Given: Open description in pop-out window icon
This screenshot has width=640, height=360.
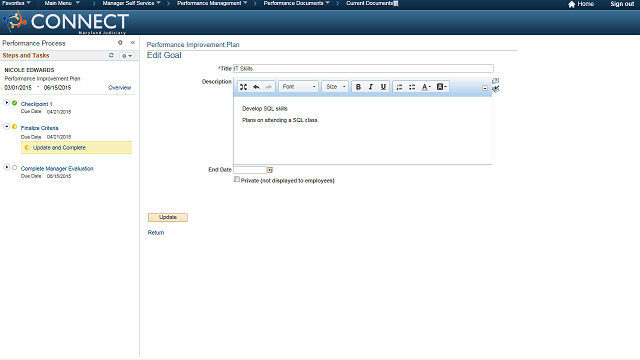Looking at the screenshot, I should [496, 81].
